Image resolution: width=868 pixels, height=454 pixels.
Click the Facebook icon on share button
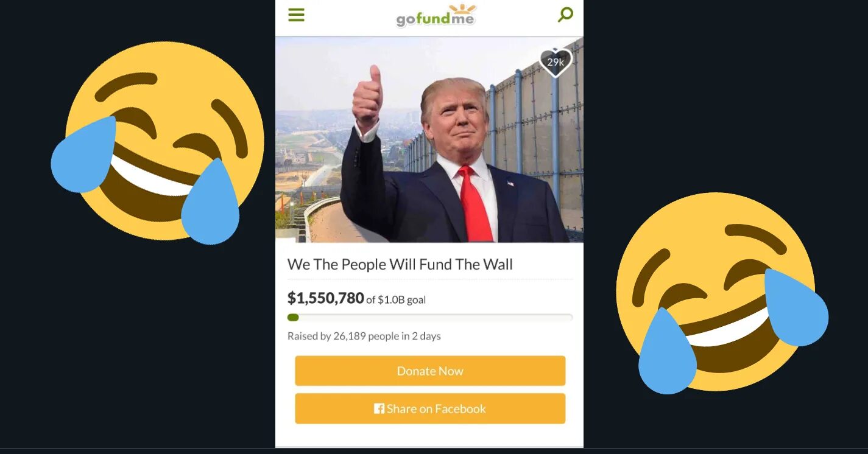[379, 409]
